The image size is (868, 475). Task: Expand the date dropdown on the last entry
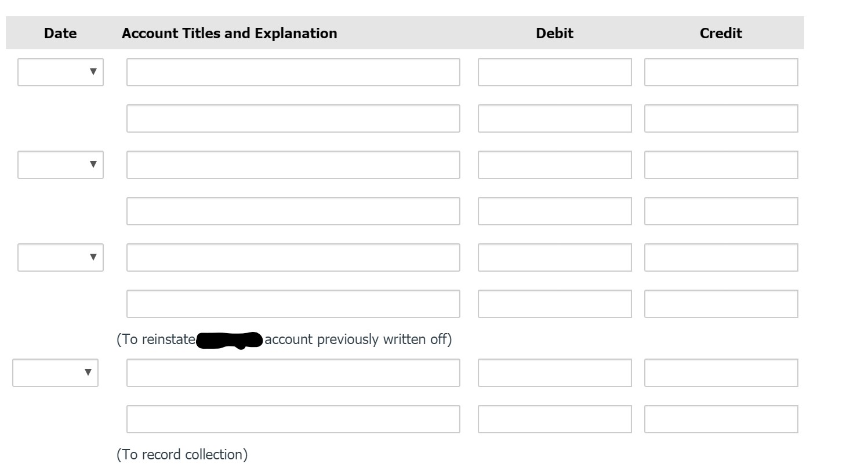(x=55, y=373)
